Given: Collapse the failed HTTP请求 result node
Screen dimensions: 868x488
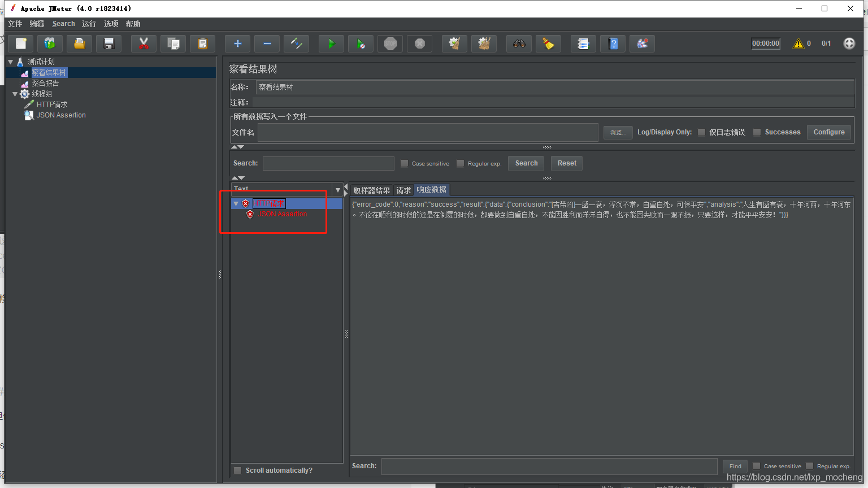Looking at the screenshot, I should pos(236,204).
